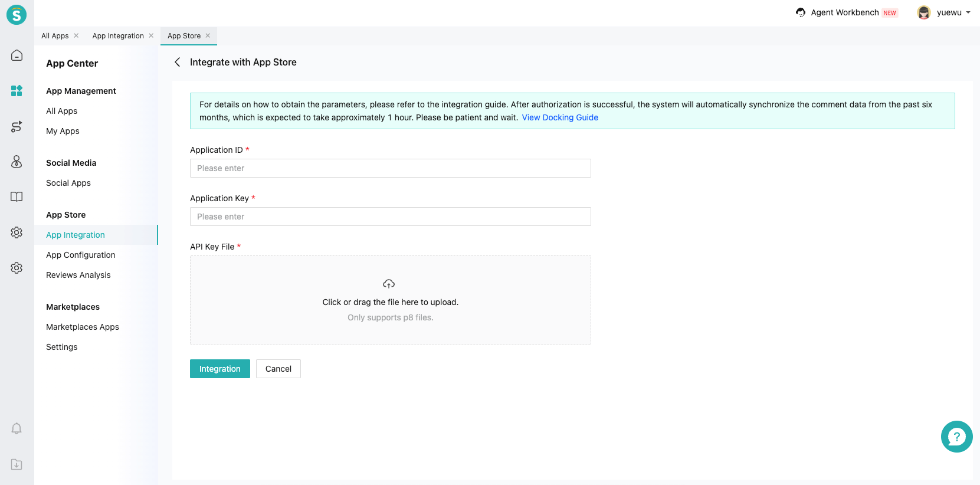Click the Agent Workbench headset icon
Image resolution: width=980 pixels, height=485 pixels.
[x=801, y=12]
